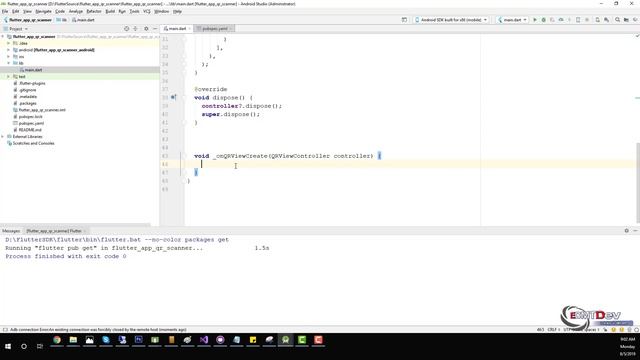This screenshot has width=640, height=360.
Task: Open Task View on the taskbar
Action: pyautogui.click(x=40, y=346)
